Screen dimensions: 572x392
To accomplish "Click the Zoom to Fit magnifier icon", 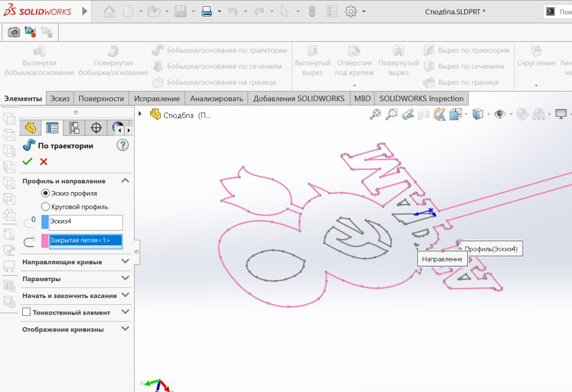I will pos(375,114).
